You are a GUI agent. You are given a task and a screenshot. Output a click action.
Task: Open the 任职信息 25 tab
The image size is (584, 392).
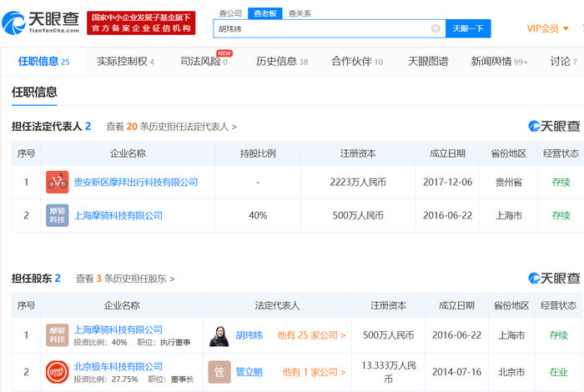click(44, 62)
